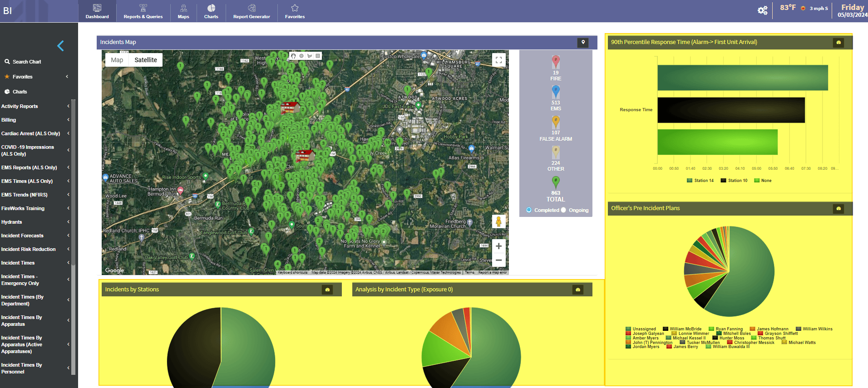Select the map polygon drawing tool

pos(310,56)
